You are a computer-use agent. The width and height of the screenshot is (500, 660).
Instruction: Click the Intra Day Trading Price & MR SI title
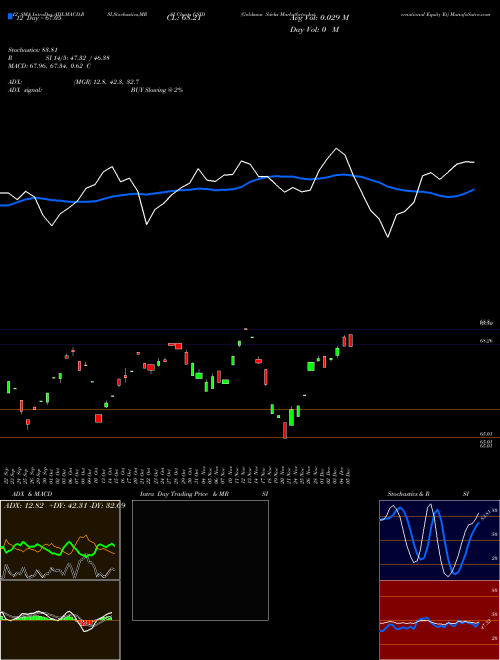(x=204, y=494)
